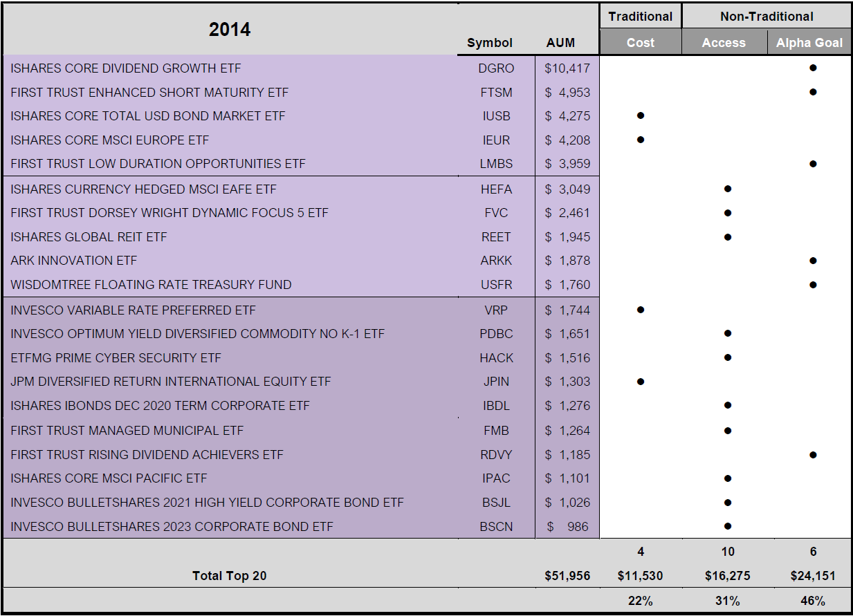The width and height of the screenshot is (853, 616).
Task: Select the "Symbol" column header
Action: (x=490, y=43)
